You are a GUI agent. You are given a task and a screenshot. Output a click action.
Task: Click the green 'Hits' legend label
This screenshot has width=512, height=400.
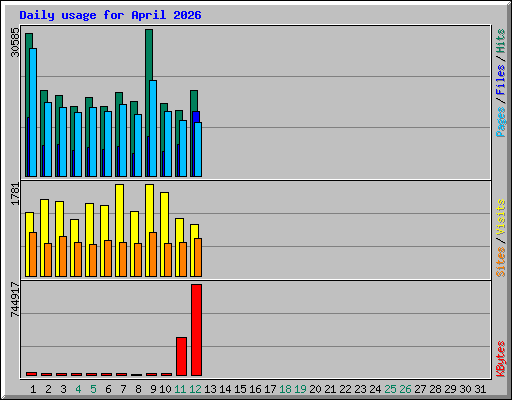pyautogui.click(x=500, y=41)
